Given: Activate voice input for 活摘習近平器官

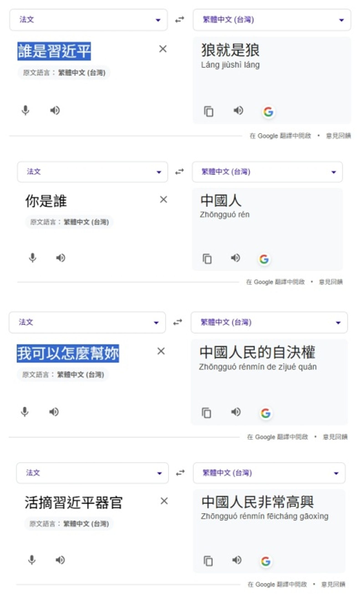Looking at the screenshot, I should click(x=32, y=560).
